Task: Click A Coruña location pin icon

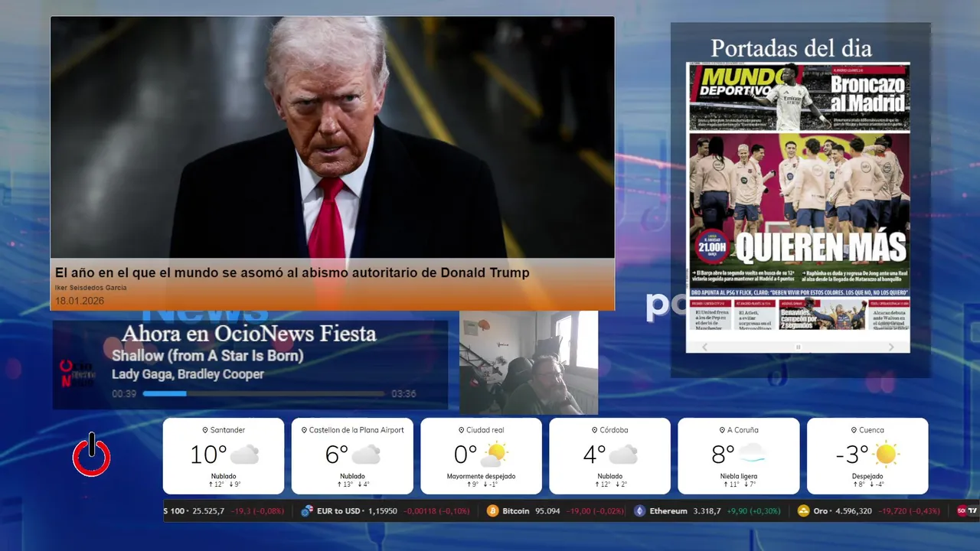Action: pos(721,430)
